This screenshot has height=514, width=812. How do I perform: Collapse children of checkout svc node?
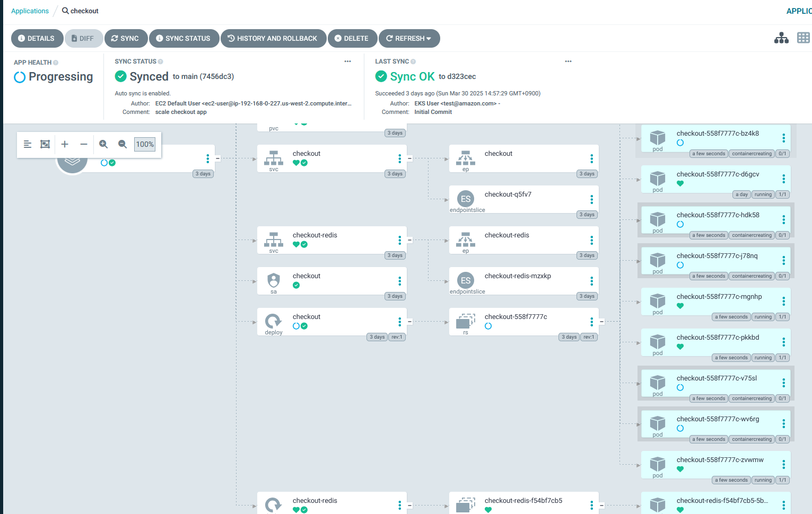409,158
